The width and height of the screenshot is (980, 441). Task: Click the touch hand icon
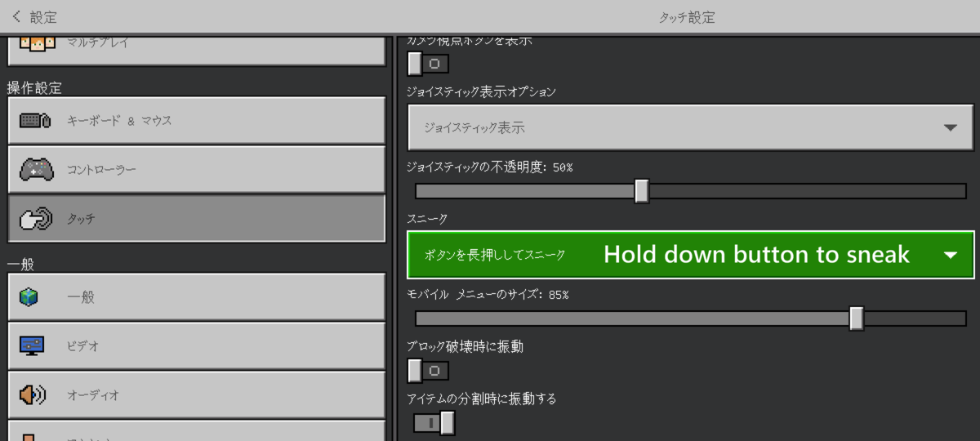[x=36, y=219]
